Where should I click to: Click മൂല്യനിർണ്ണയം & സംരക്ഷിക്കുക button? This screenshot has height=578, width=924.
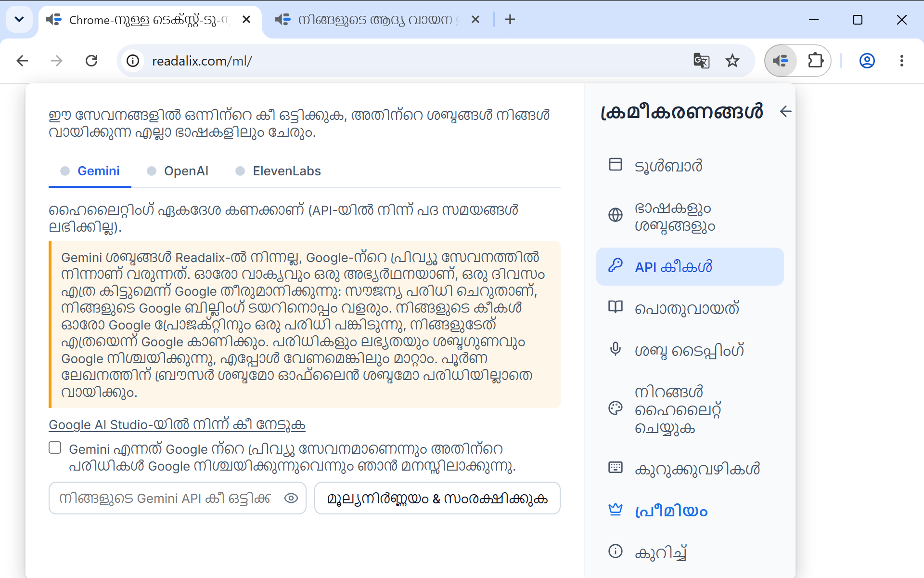pyautogui.click(x=437, y=498)
